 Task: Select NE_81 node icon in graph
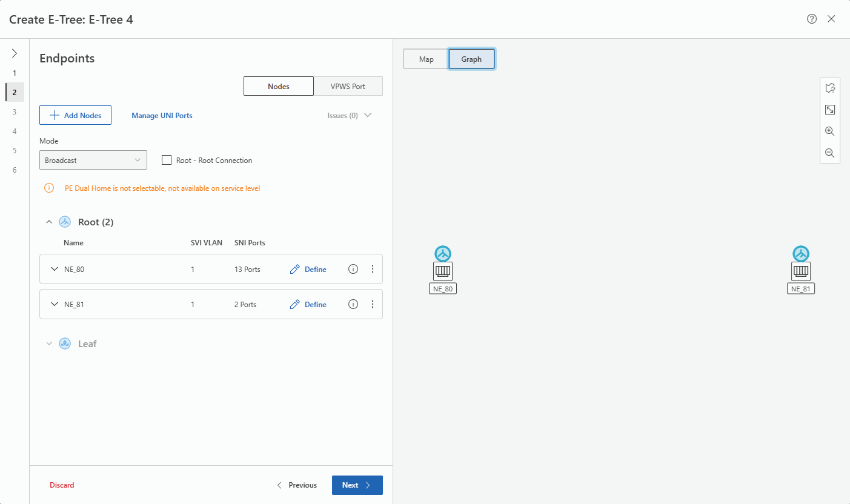pos(801,270)
